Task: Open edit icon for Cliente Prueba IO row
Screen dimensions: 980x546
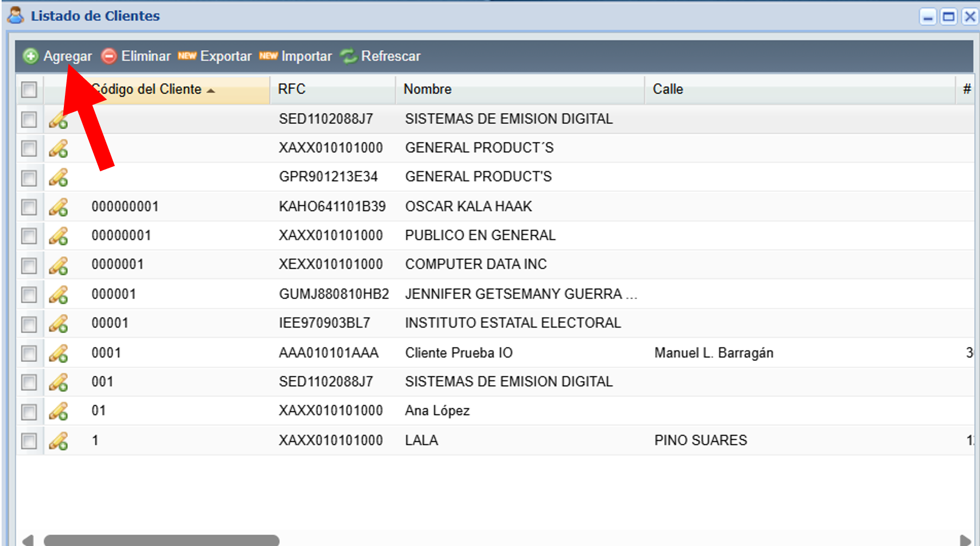Action: pos(58,353)
